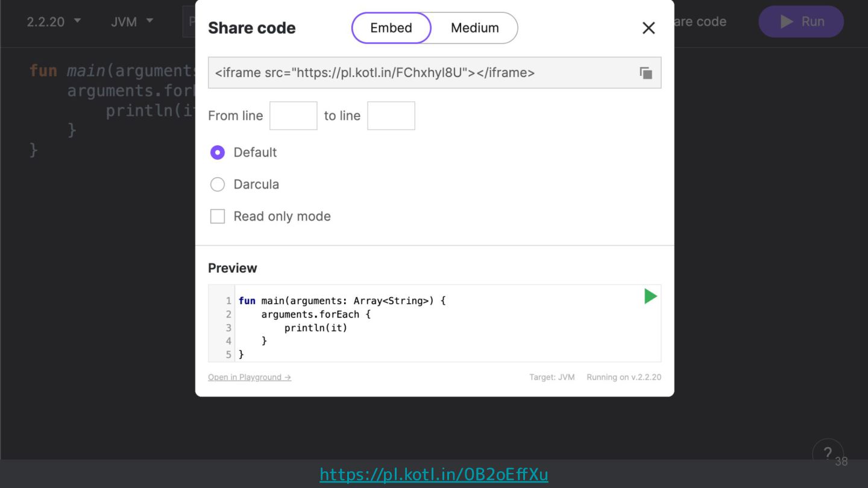The height and width of the screenshot is (488, 868).
Task: Close the Share code dialog
Action: (x=649, y=28)
